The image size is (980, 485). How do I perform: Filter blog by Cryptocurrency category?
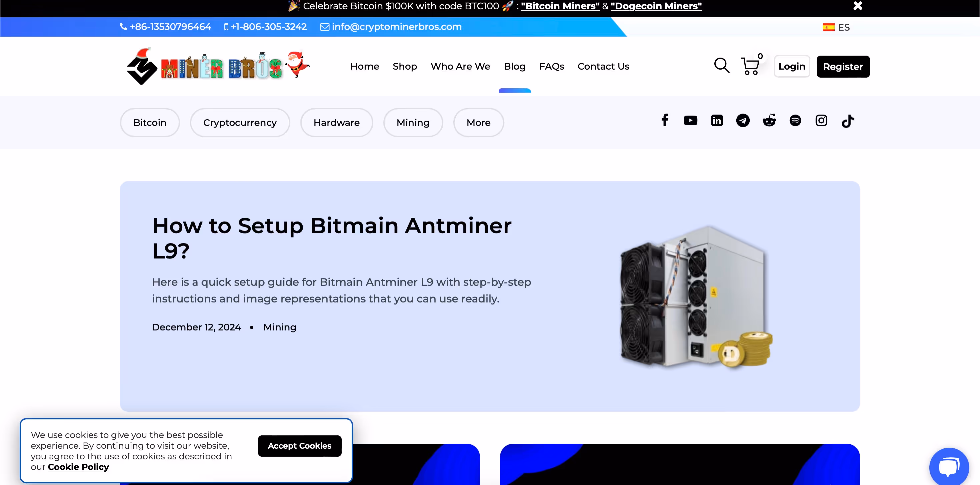tap(240, 122)
